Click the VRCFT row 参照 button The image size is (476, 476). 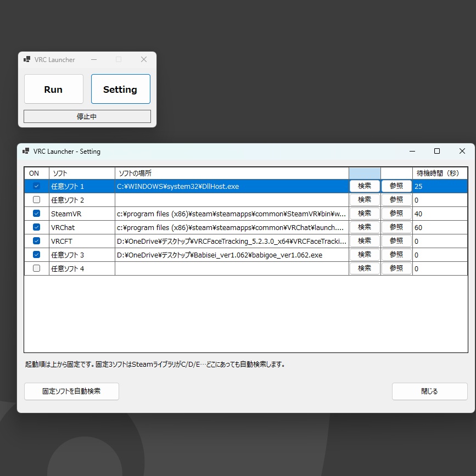(396, 241)
